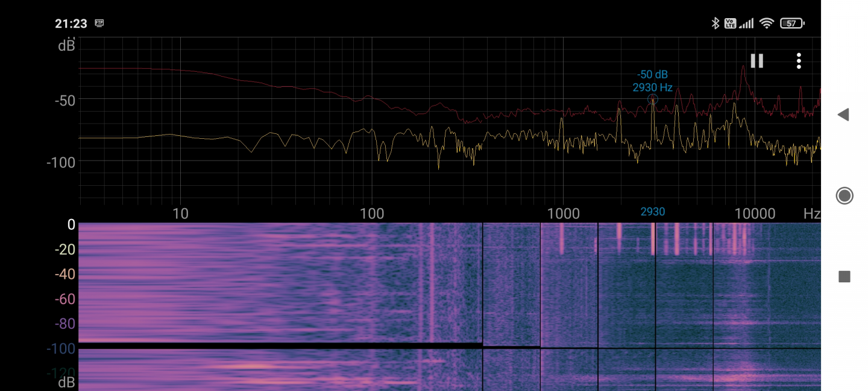Open the three-dot overflow menu
Screen dimensions: 868x391
(799, 61)
